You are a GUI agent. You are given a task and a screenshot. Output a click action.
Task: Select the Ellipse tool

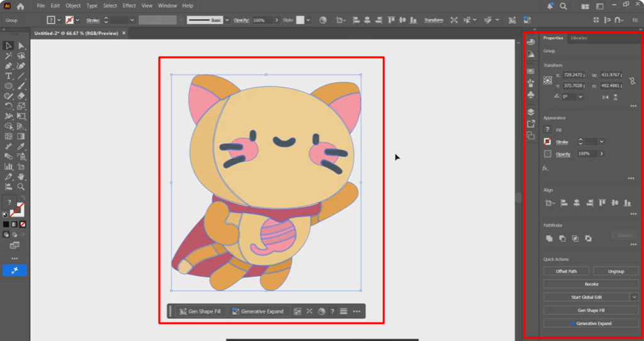pyautogui.click(x=8, y=86)
